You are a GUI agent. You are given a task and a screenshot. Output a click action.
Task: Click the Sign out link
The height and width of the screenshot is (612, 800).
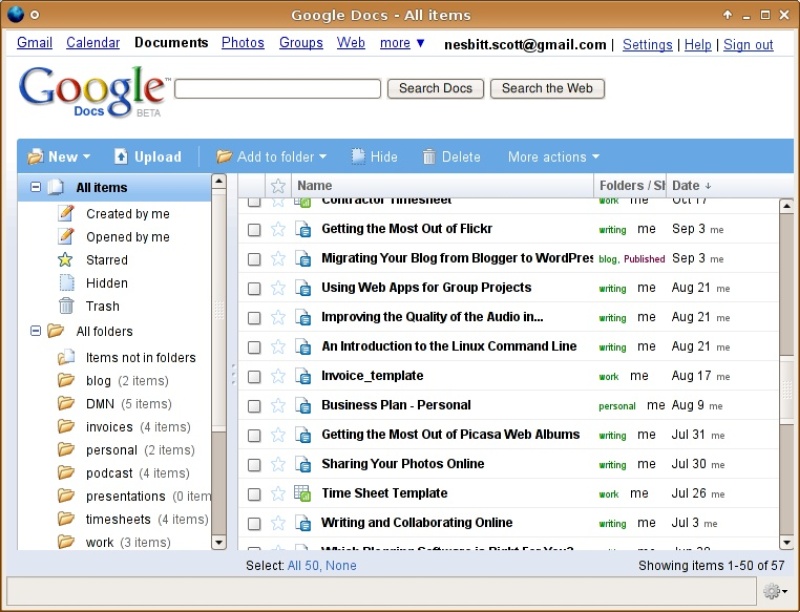coord(748,45)
